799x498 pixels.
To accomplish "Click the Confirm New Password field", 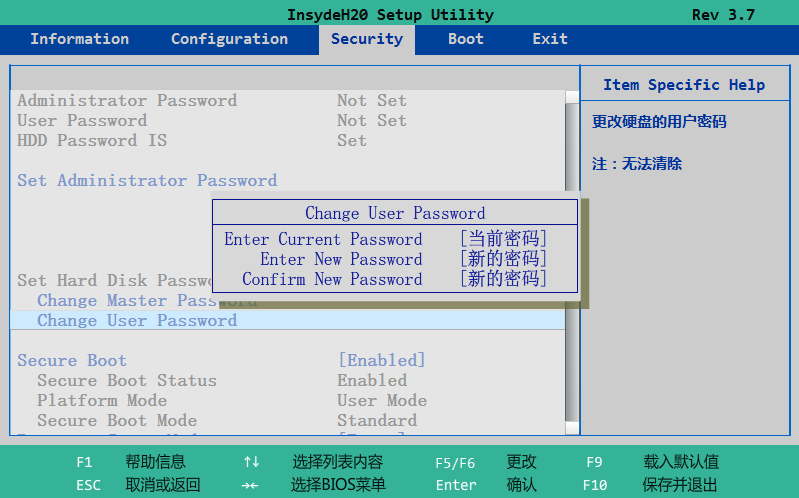I will click(x=503, y=280).
